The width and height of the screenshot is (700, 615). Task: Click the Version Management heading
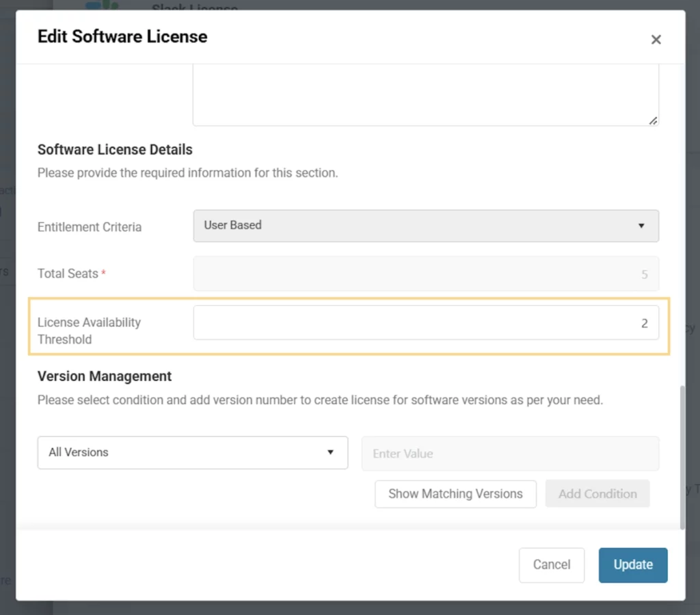point(105,376)
